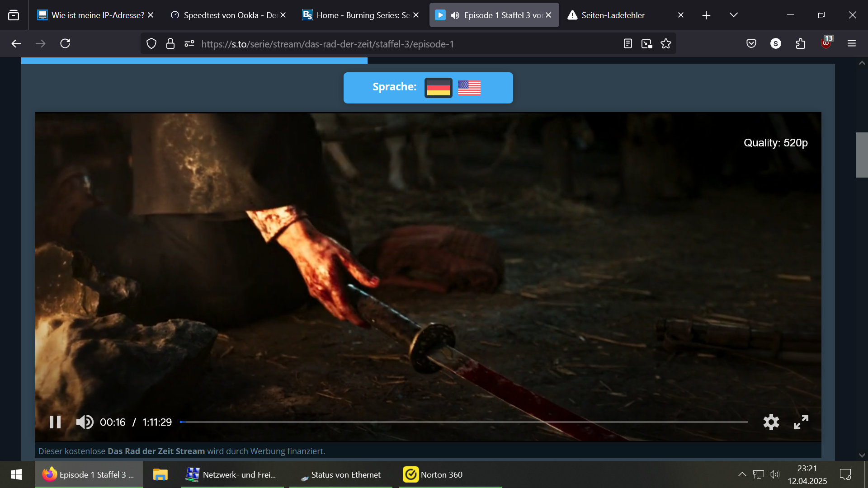Select the German language flag
The height and width of the screenshot is (488, 868).
click(438, 88)
